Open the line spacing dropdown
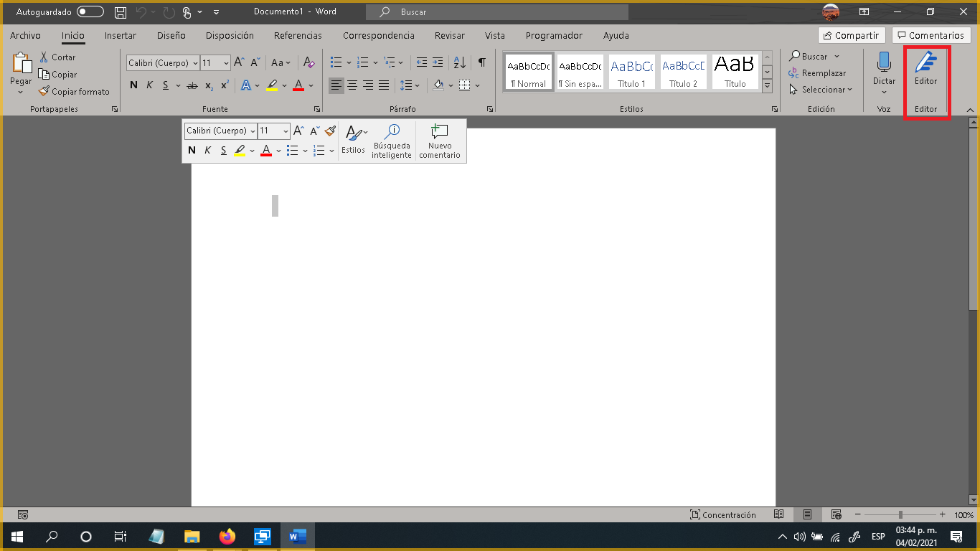The height and width of the screenshot is (551, 980). 410,85
